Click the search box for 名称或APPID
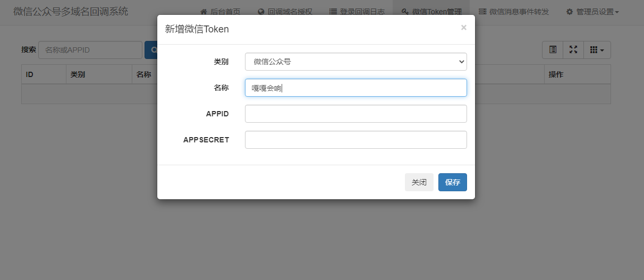The height and width of the screenshot is (280, 644). [90, 50]
